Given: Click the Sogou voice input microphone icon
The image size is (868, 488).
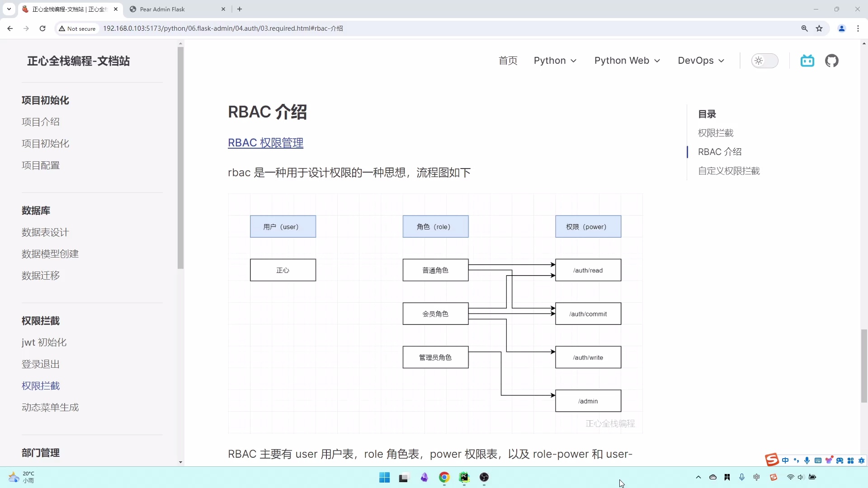Looking at the screenshot, I should coord(807,460).
